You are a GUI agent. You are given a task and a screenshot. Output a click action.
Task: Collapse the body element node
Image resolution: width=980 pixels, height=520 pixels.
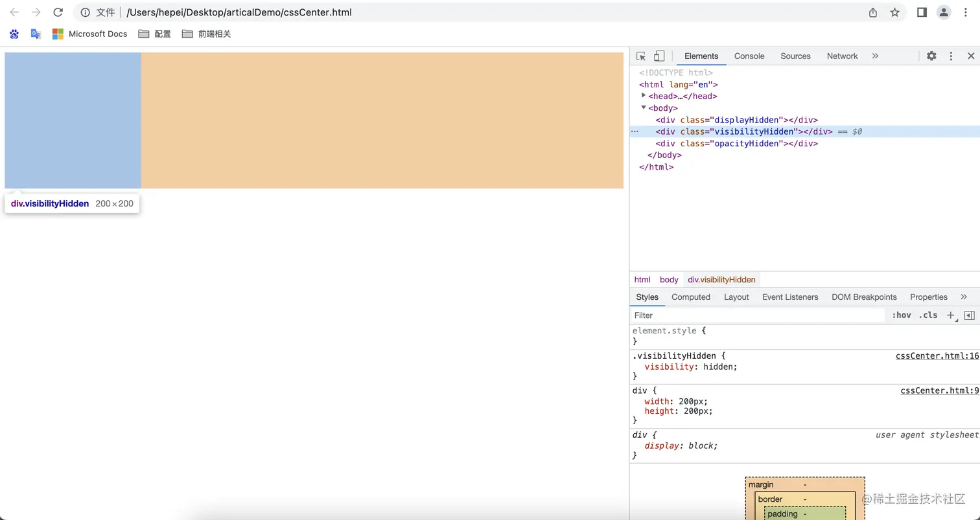(644, 107)
